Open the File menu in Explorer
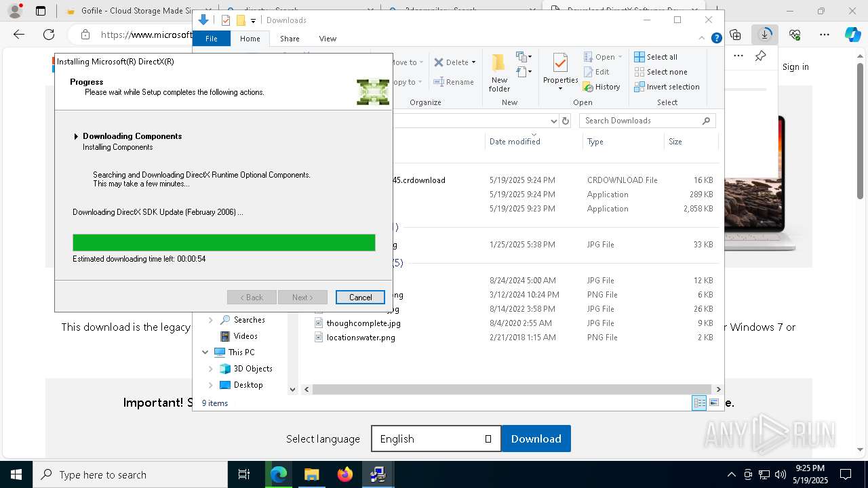The width and height of the screenshot is (868, 488). (x=212, y=39)
